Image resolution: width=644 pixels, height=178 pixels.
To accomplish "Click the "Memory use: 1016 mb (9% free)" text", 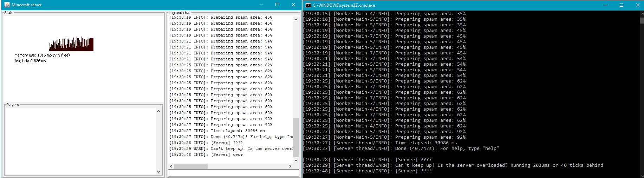I will tap(42, 55).
